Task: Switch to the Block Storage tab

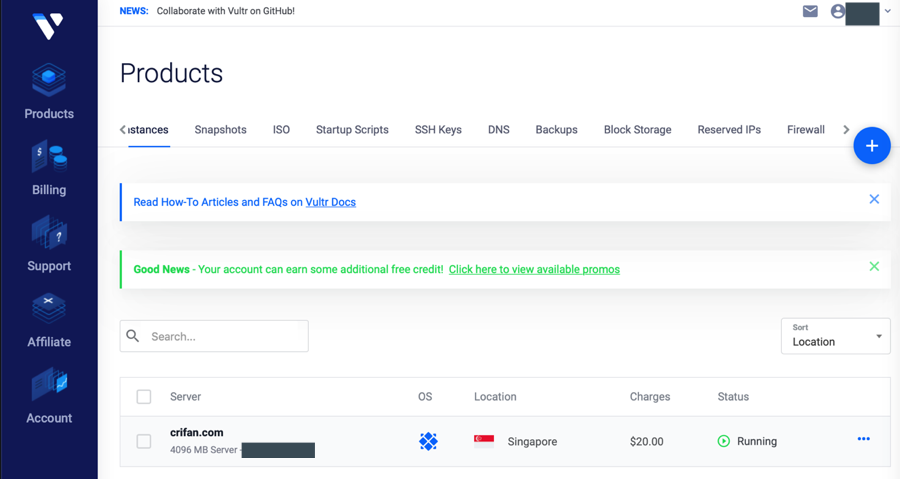Action: [x=637, y=130]
